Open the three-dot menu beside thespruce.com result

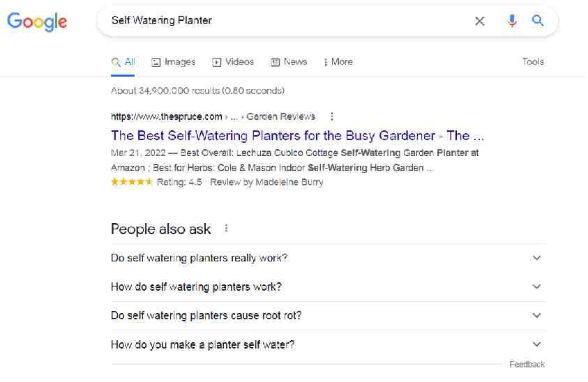[332, 116]
